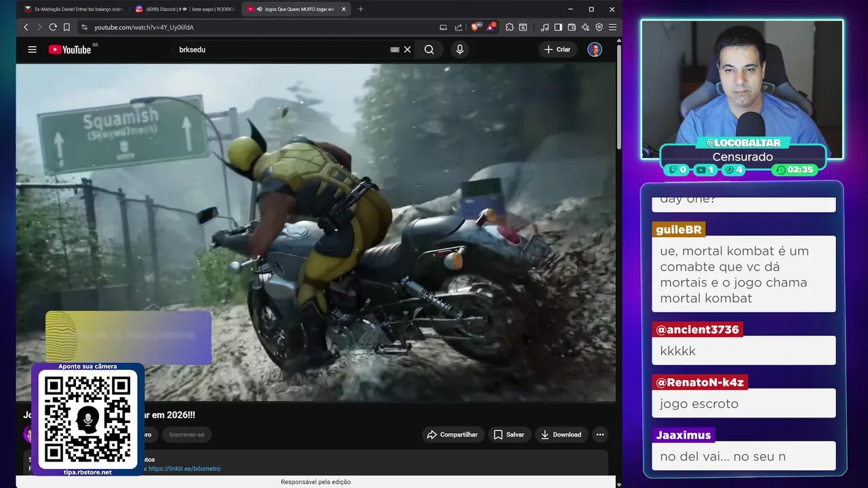Open Brave Rewards triangle icon

491,27
